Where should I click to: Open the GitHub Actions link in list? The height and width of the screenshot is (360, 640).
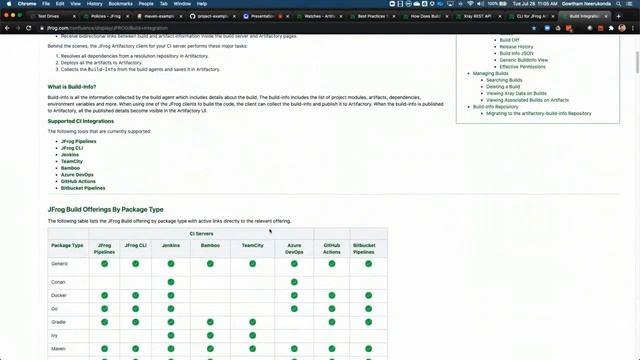78,181
